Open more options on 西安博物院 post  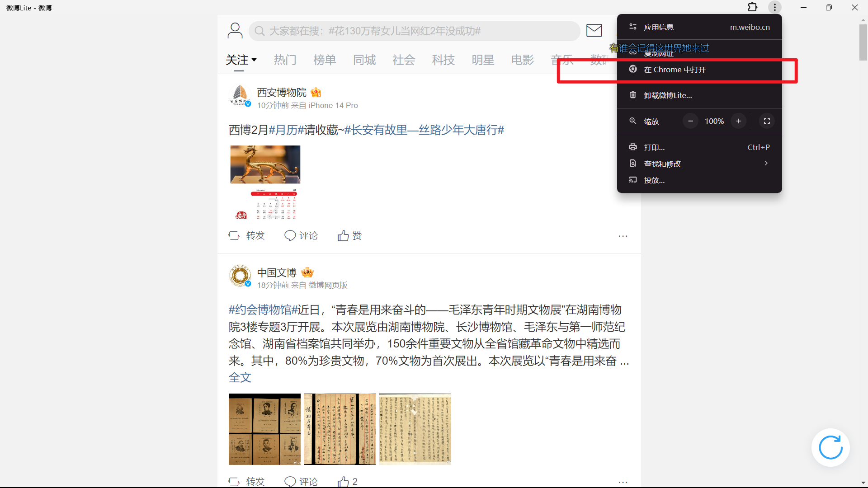click(623, 236)
